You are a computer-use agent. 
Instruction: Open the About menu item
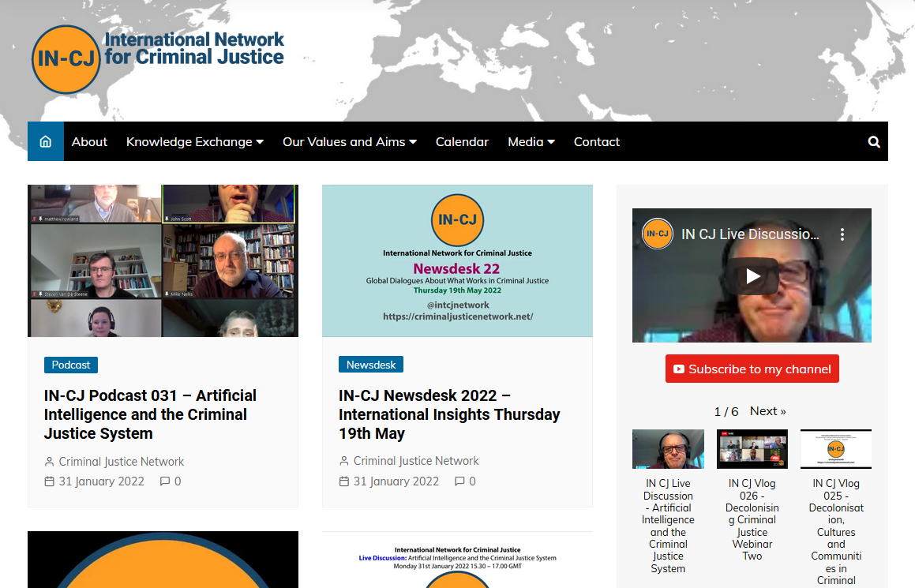tap(89, 142)
